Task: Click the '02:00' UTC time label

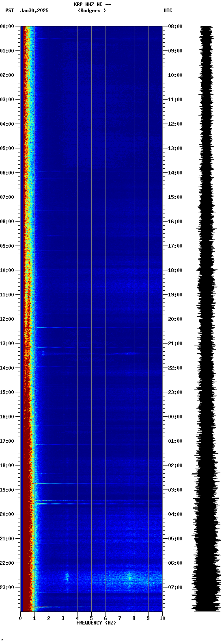Action: (x=175, y=466)
